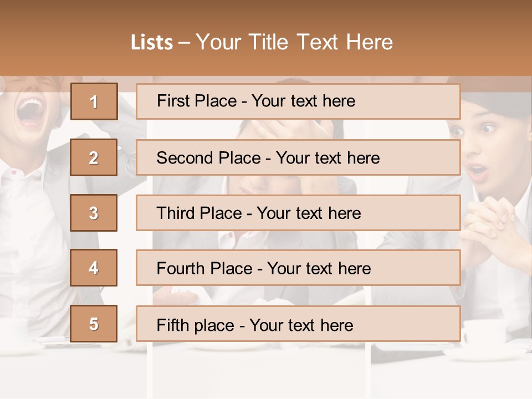Click the bold word 'Lists' in title
Screen dimensions: 532x399
[x=152, y=42]
